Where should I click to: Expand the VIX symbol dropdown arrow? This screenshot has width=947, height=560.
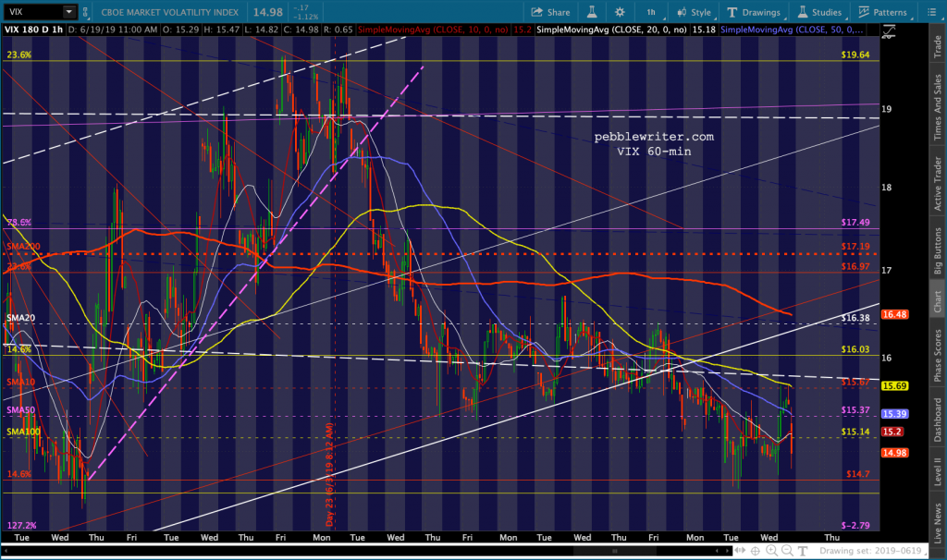[68, 12]
